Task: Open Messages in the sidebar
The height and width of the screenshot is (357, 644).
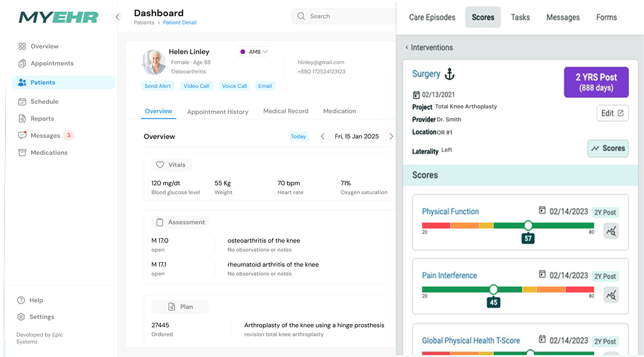Action: (x=39, y=135)
